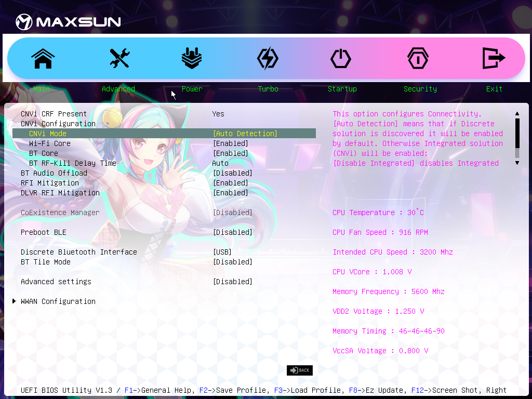Click the CNVi Configuration heading
Image resolution: width=532 pixels, height=399 pixels.
[58, 124]
